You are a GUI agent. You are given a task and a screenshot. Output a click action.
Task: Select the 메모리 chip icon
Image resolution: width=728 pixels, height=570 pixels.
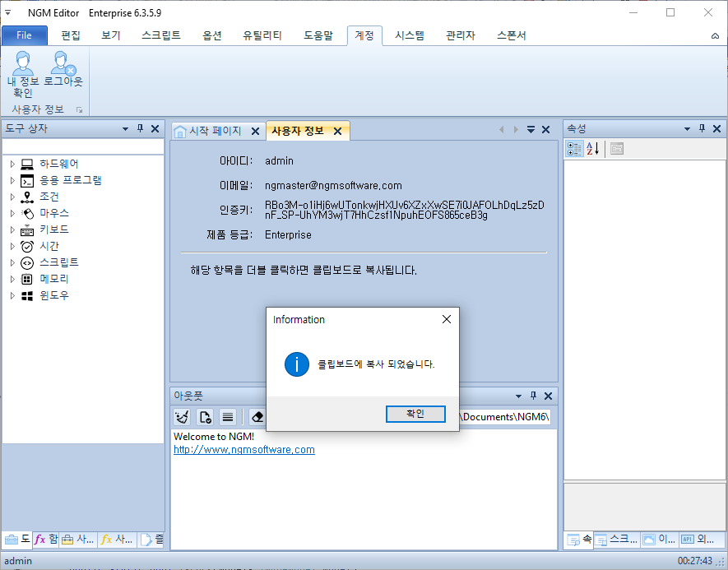tap(27, 280)
